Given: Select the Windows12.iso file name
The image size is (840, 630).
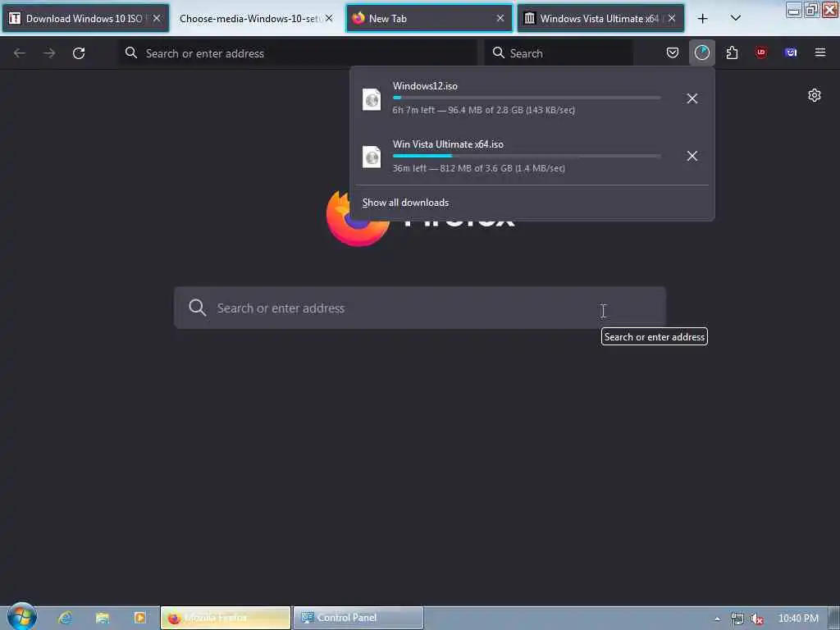Looking at the screenshot, I should 425,85.
